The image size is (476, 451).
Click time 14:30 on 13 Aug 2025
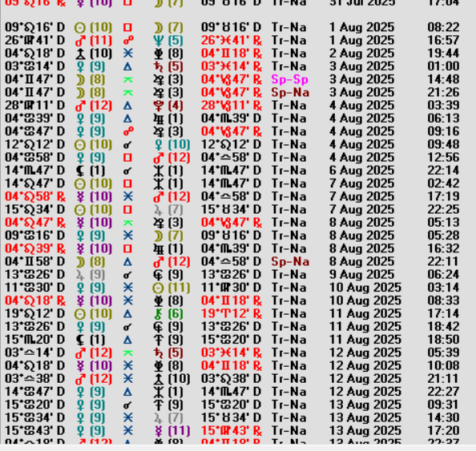tap(443, 418)
